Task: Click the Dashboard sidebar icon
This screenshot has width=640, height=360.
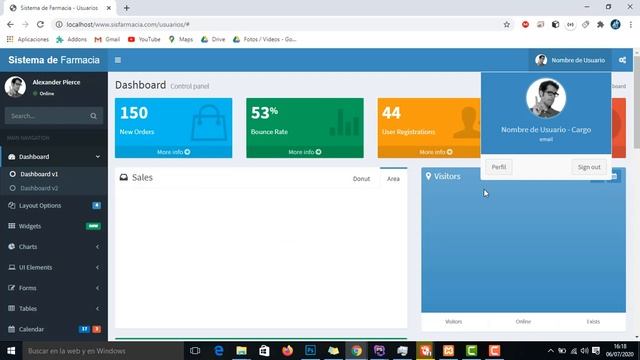Action: point(11,157)
